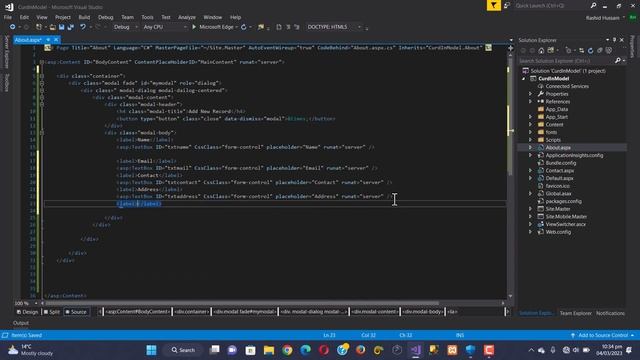Click the div.modal-body breadcrumb
The width and height of the screenshot is (640, 360).
(422, 312)
